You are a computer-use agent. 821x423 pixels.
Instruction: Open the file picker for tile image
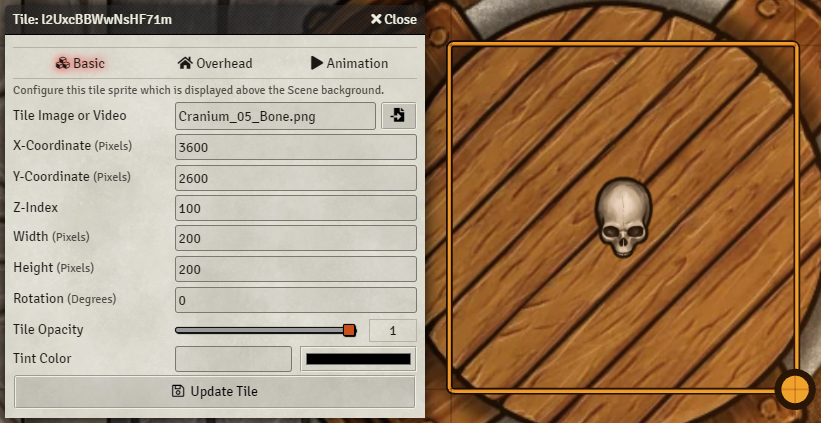click(398, 116)
